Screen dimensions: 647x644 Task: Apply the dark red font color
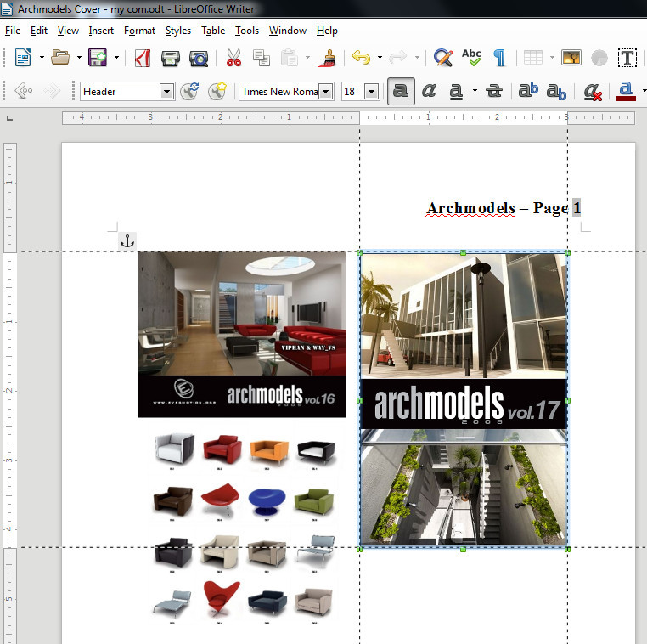click(626, 91)
